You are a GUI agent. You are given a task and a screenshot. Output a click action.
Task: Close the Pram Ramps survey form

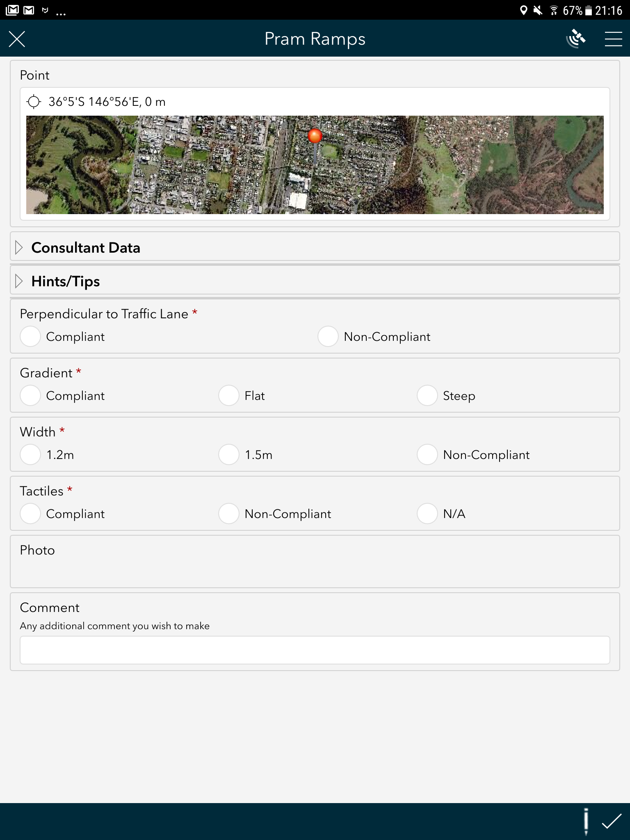pos(17,39)
